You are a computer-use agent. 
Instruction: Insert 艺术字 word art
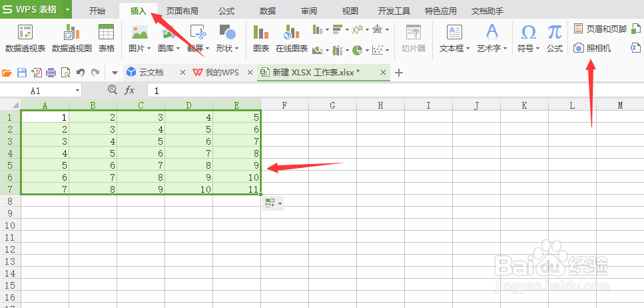tap(491, 38)
